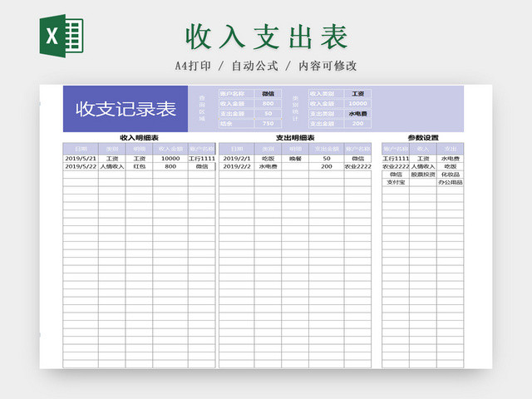Click expense table date cell 2019/2/1
This screenshot has height=399, width=532.
point(237,159)
